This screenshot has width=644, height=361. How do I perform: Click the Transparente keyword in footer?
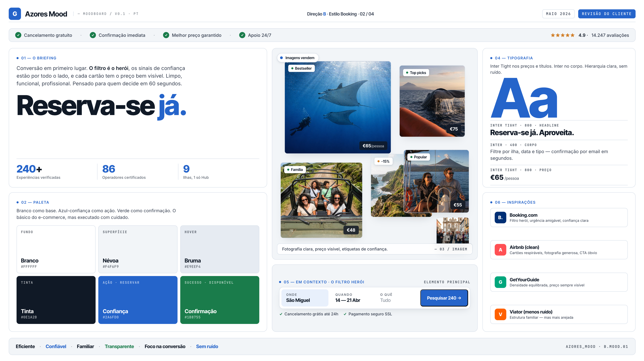[119, 346]
